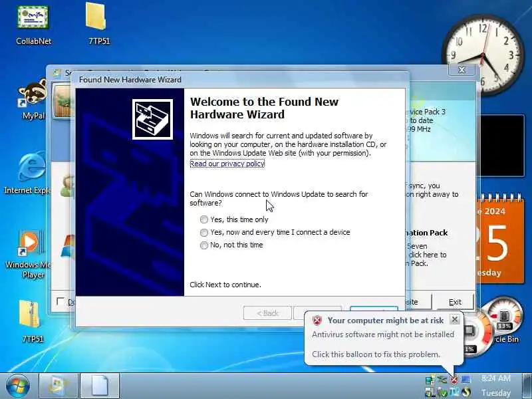This screenshot has width=532, height=399.
Task: Click the green checkmark Safely Remove Hardware tray icon
Action: coord(442,392)
